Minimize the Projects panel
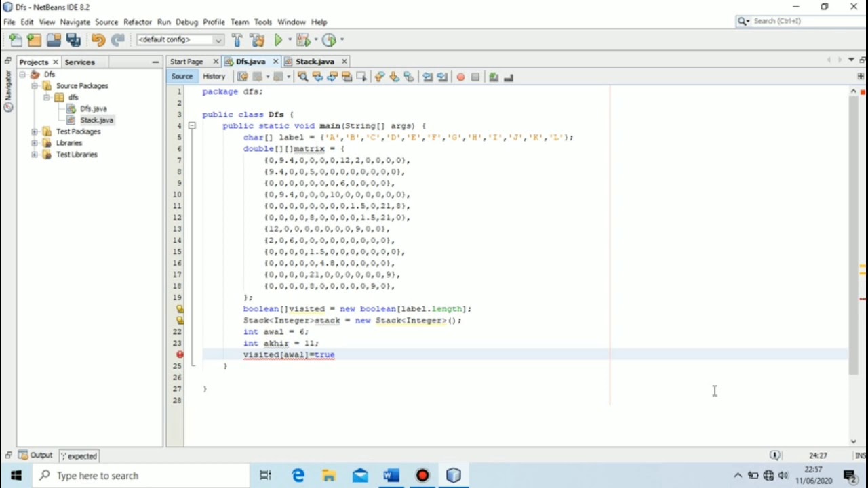 coord(155,62)
